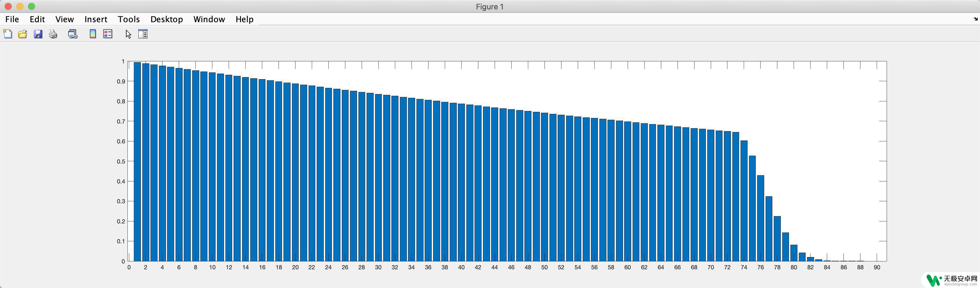Click the x-axis tick label '90'
The height and width of the screenshot is (288, 980).
pos(877,268)
